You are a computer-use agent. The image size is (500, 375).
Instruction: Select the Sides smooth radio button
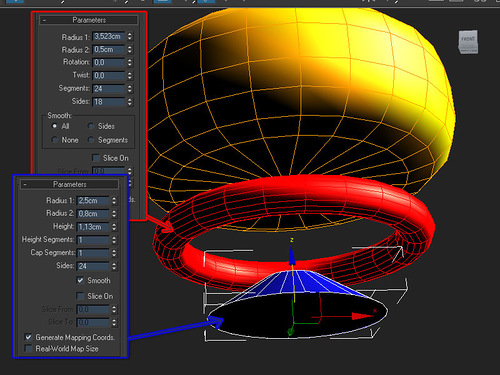pyautogui.click(x=90, y=126)
